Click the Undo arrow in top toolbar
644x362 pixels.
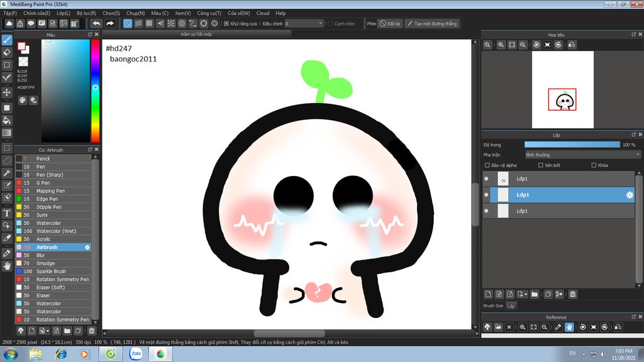tap(96, 23)
